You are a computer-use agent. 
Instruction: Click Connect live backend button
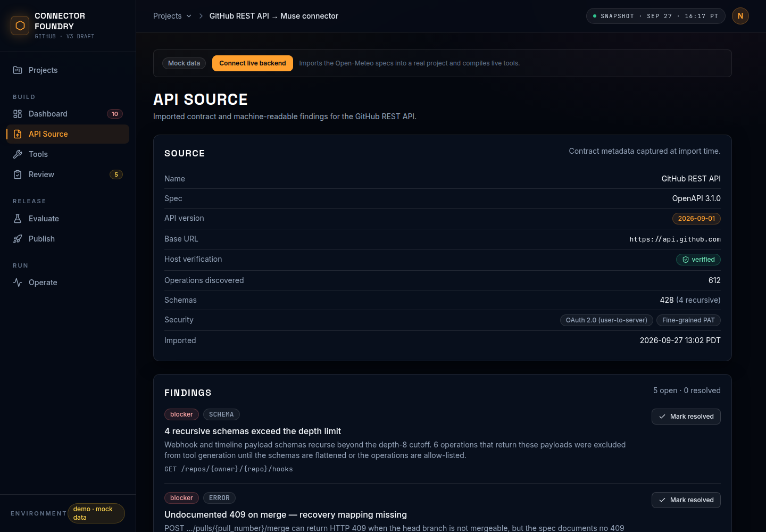point(253,63)
